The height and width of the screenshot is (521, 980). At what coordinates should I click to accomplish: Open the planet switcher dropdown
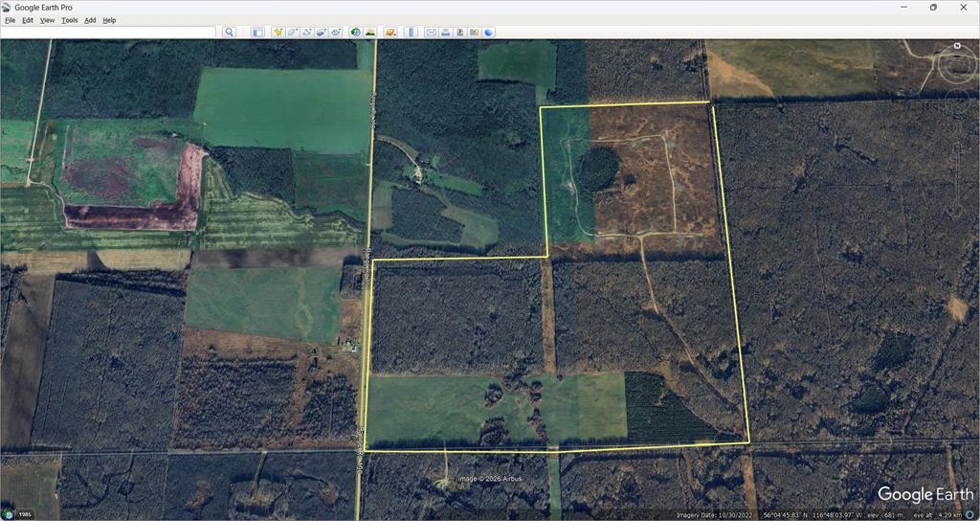point(390,32)
